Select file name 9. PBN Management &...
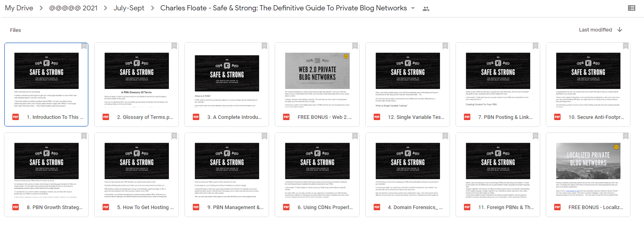This screenshot has width=644, height=229. tap(236, 207)
